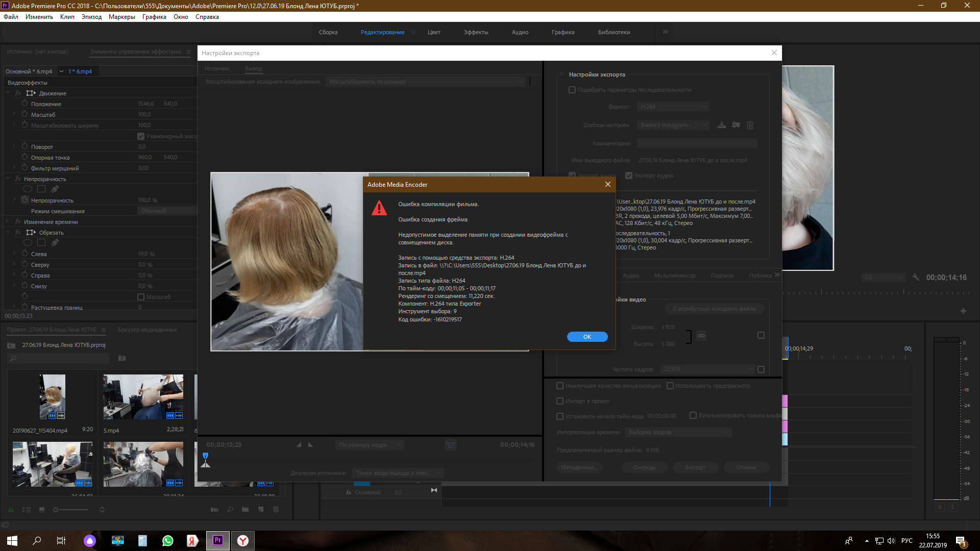
Task: Enable Импорт в проект checkbox
Action: coord(560,401)
